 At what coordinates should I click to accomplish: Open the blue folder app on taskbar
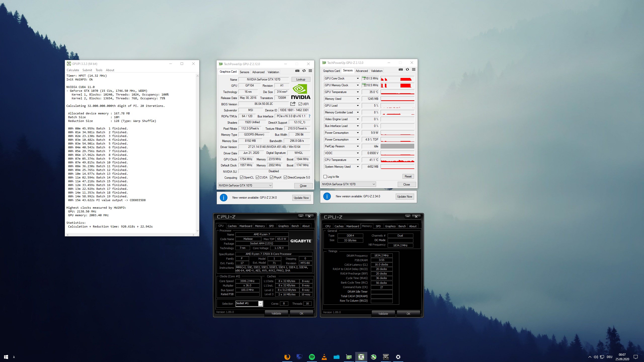coord(337,357)
